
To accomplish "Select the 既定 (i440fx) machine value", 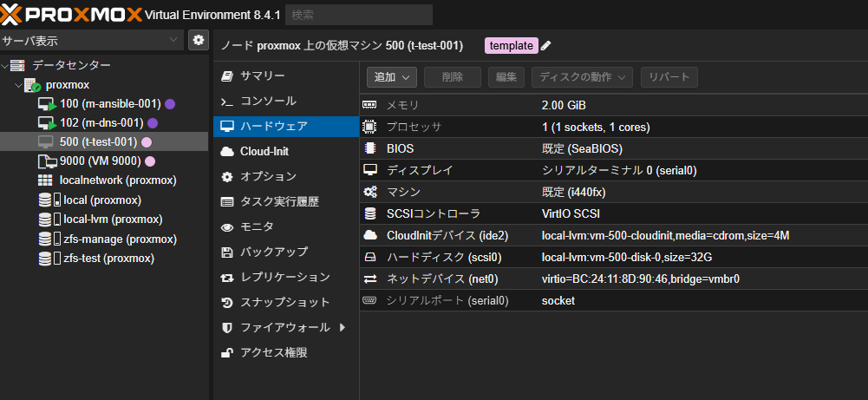I will 573,193.
